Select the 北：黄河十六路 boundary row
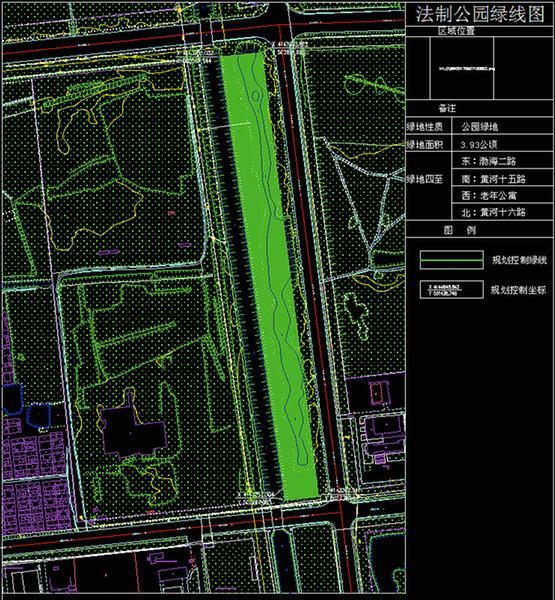 click(x=503, y=212)
